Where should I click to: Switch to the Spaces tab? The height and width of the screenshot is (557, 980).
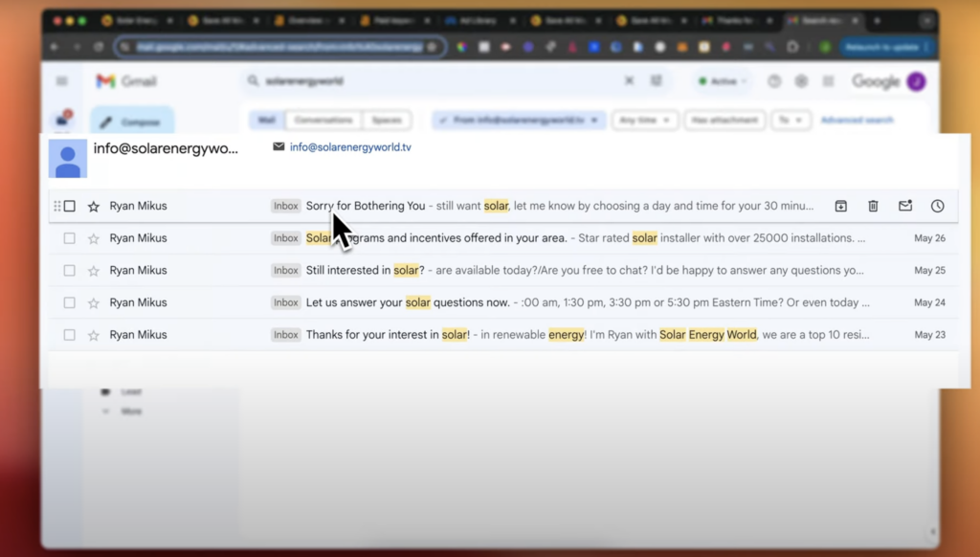pos(387,121)
